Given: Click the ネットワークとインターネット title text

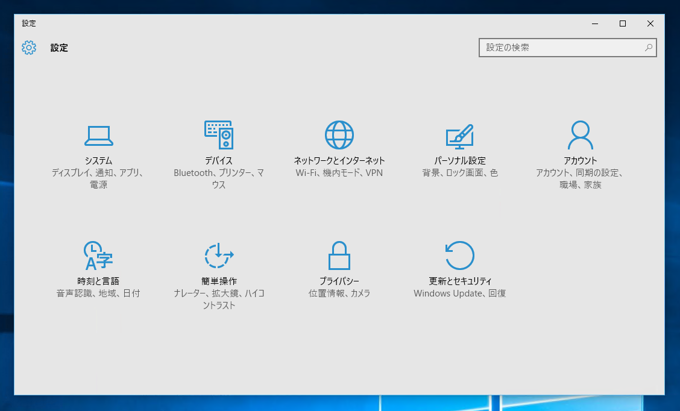Looking at the screenshot, I should tap(339, 160).
